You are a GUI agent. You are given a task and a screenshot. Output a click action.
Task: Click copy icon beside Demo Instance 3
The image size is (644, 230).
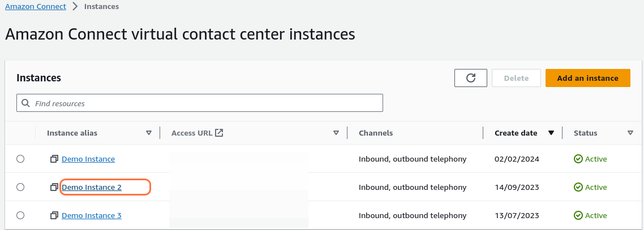[54, 215]
